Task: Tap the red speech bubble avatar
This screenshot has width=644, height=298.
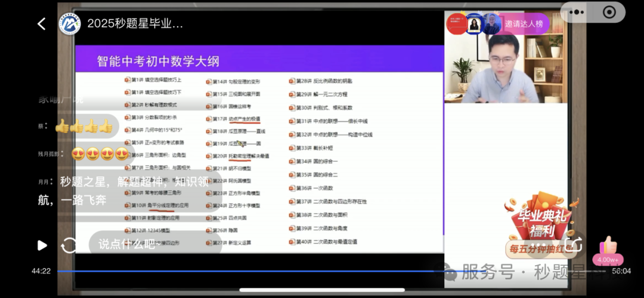Action: pos(457,24)
